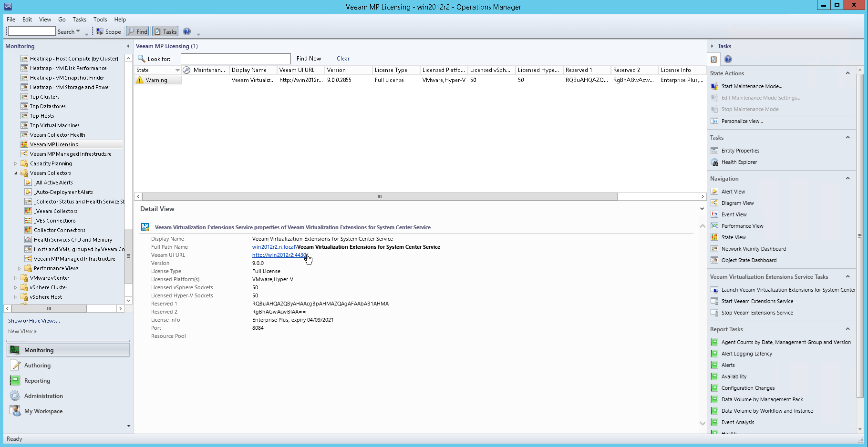Click the Look for search input field
This screenshot has width=868, height=447.
tap(236, 59)
